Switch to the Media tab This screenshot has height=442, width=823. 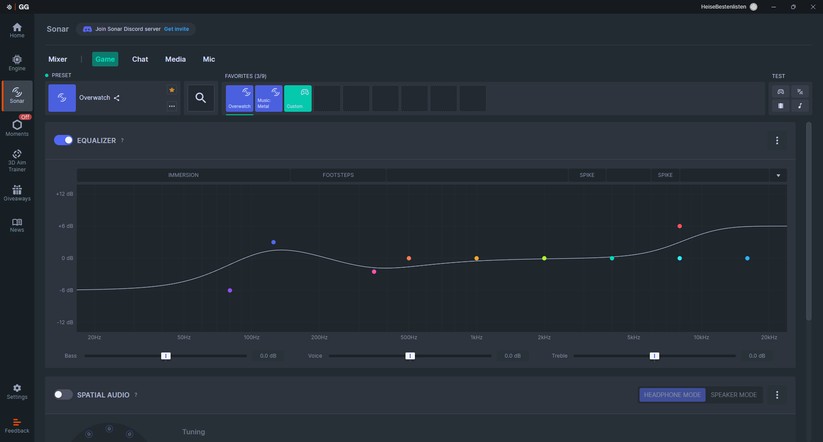pos(175,59)
